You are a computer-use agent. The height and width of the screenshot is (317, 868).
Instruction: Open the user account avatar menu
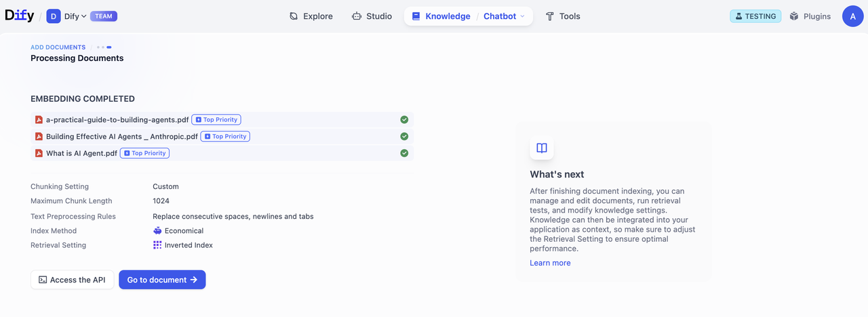(x=852, y=16)
